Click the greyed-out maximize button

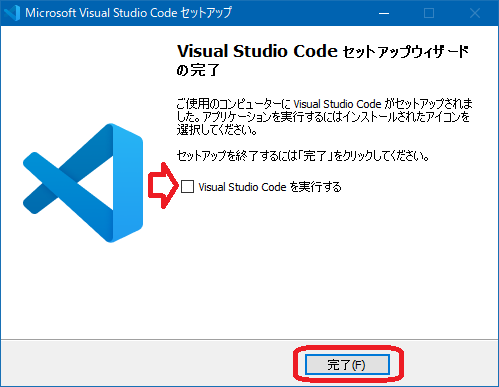point(429,13)
